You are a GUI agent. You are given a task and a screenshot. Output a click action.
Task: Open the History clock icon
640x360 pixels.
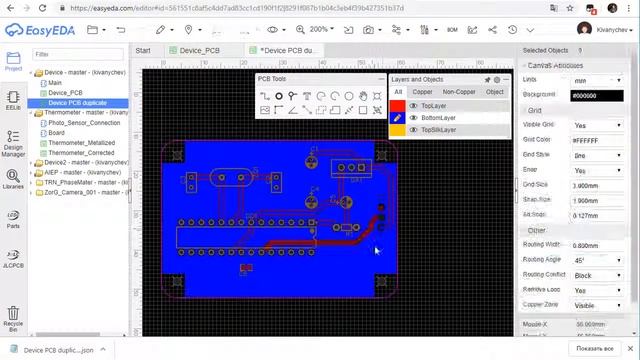(512, 30)
